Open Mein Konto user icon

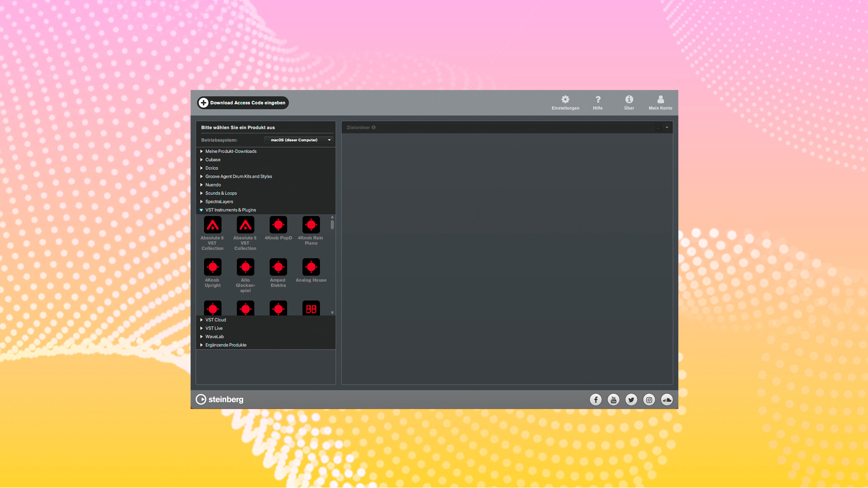(660, 100)
